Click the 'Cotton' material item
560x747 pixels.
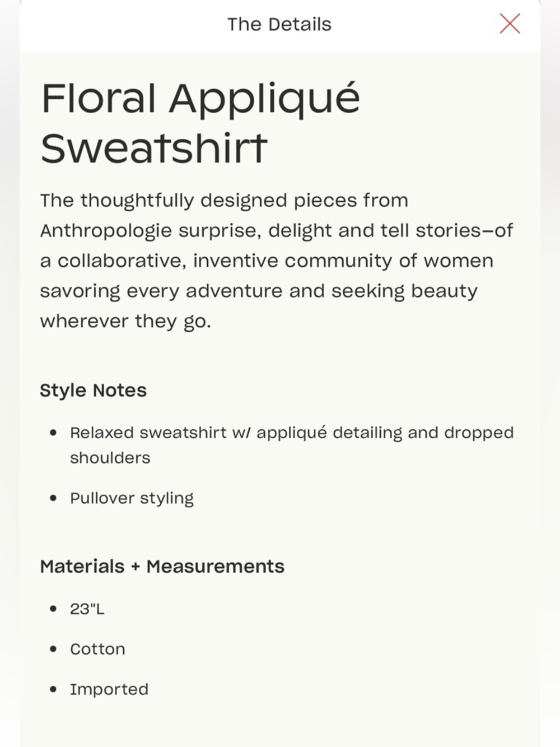tap(97, 649)
